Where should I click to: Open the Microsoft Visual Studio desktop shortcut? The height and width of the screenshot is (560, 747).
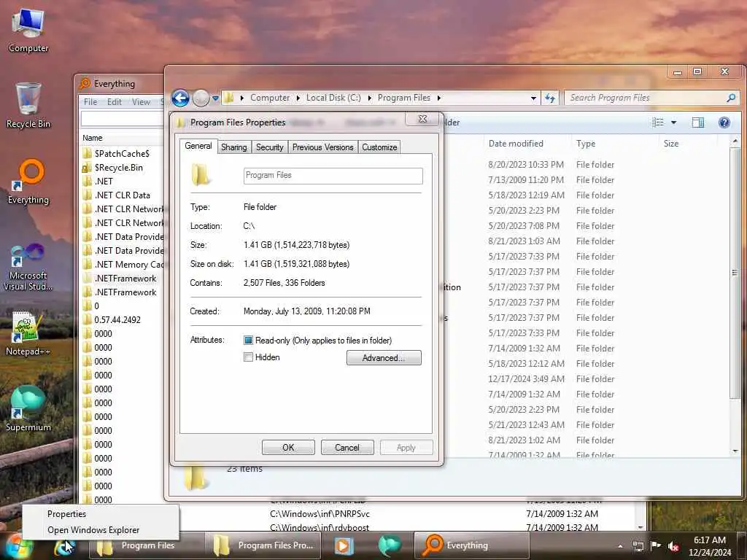28,266
